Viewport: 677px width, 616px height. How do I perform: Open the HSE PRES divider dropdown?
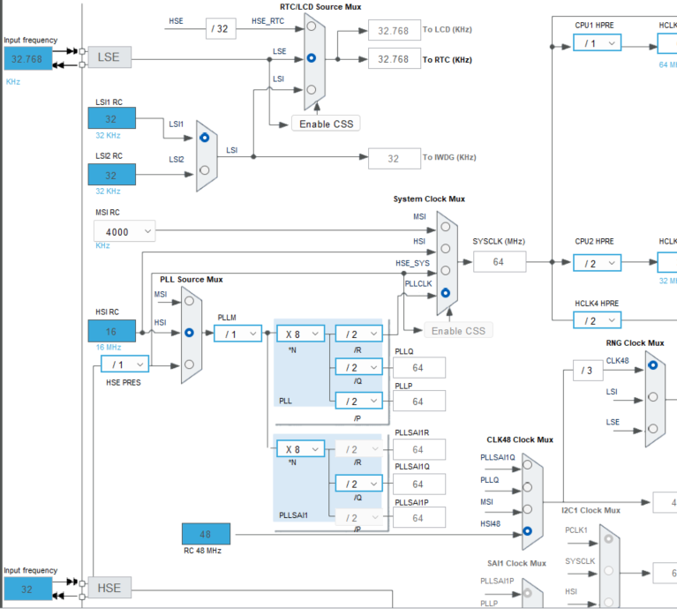coord(124,364)
